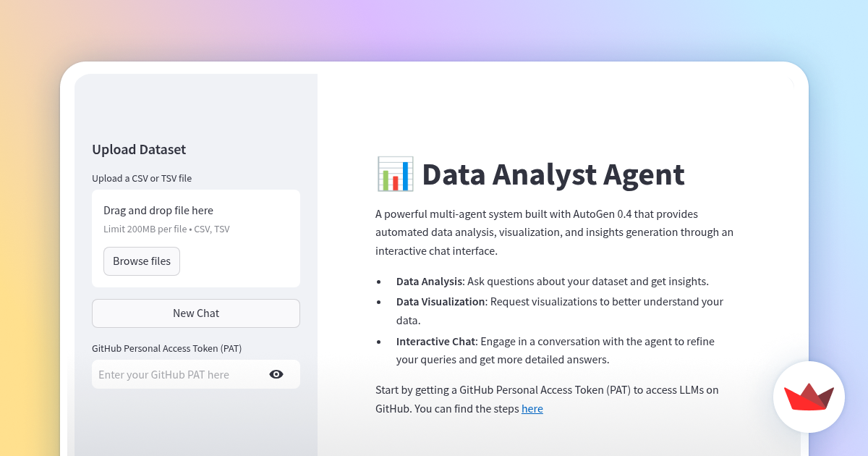
Task: Start a session with New Chat button
Action: pyautogui.click(x=196, y=313)
